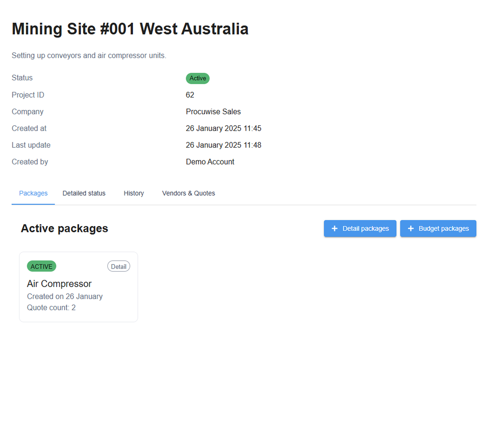Image resolution: width=486 pixels, height=448 pixels.
Task: Open the Detailed status tab
Action: point(84,193)
